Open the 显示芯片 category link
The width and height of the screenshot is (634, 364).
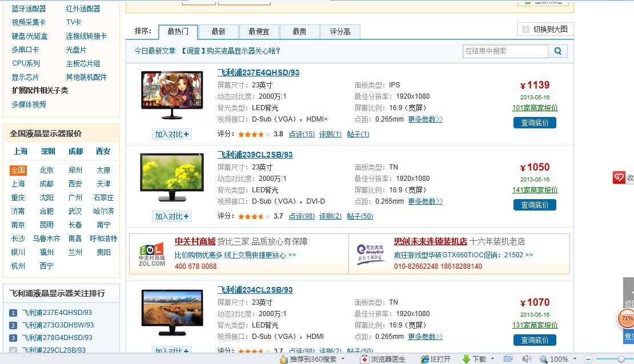point(26,77)
